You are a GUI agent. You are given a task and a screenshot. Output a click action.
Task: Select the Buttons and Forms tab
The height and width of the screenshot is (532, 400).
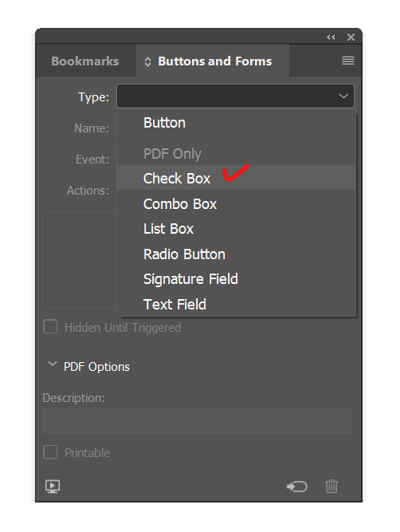pos(215,61)
